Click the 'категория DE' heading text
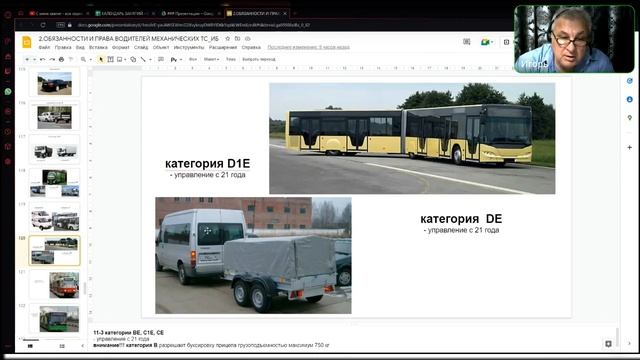 click(461, 219)
